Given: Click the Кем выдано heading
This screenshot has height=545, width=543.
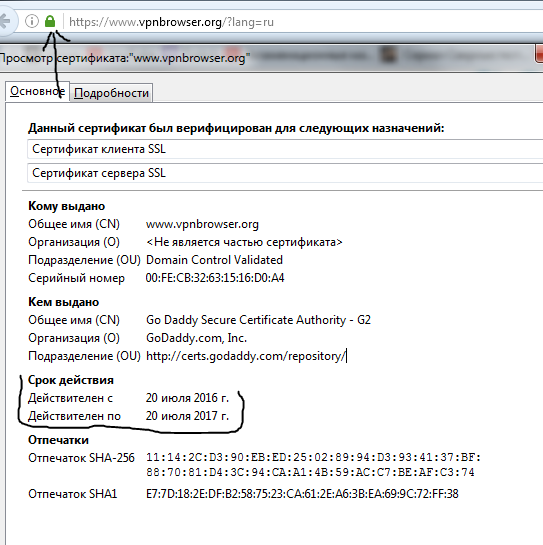Looking at the screenshot, I should coord(63,302).
